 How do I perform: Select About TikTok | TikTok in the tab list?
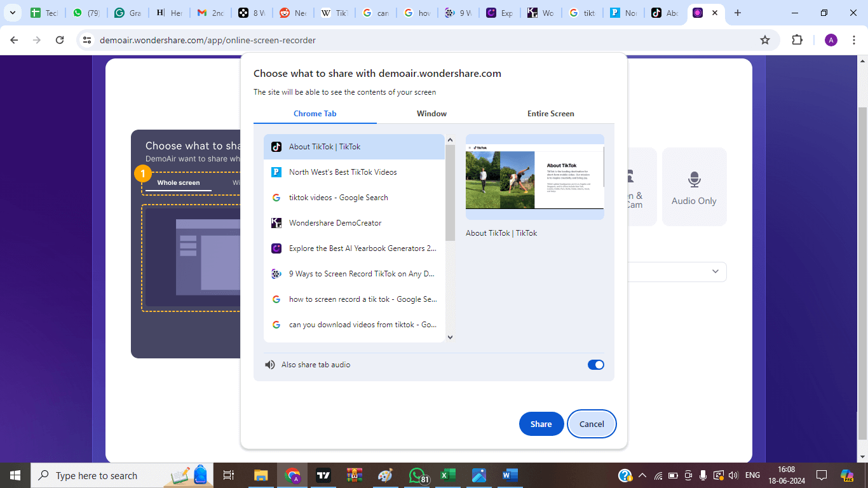click(354, 147)
